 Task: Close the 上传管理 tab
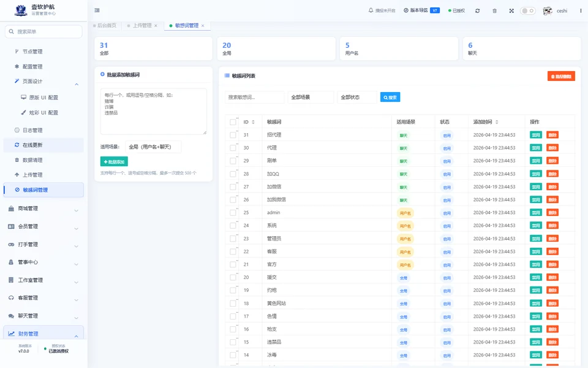[x=156, y=26]
